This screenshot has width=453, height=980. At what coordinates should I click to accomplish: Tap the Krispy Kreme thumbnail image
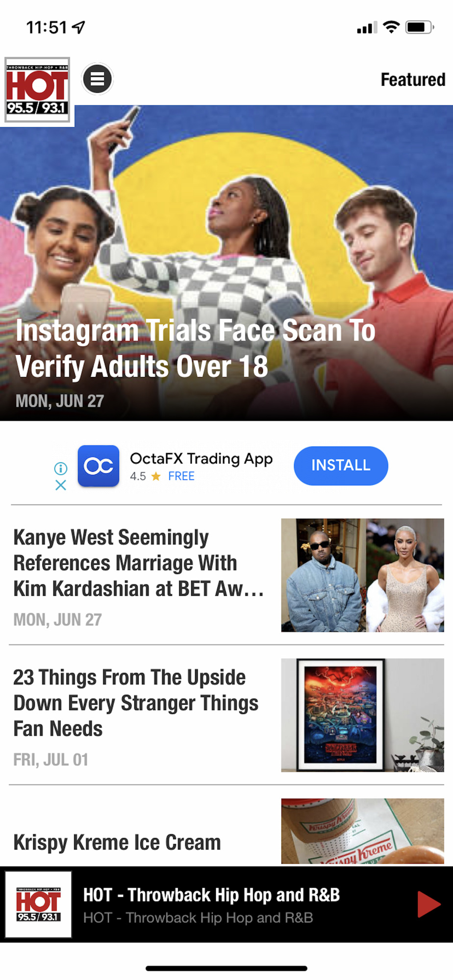coord(362,831)
